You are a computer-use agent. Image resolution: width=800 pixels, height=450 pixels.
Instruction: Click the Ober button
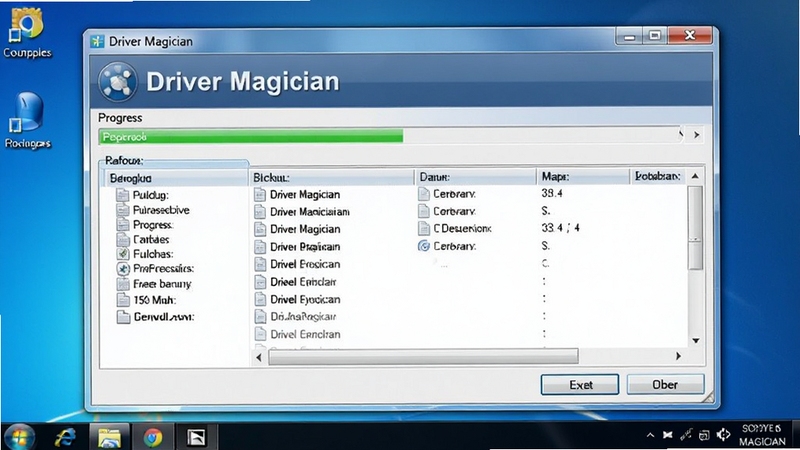click(x=665, y=385)
